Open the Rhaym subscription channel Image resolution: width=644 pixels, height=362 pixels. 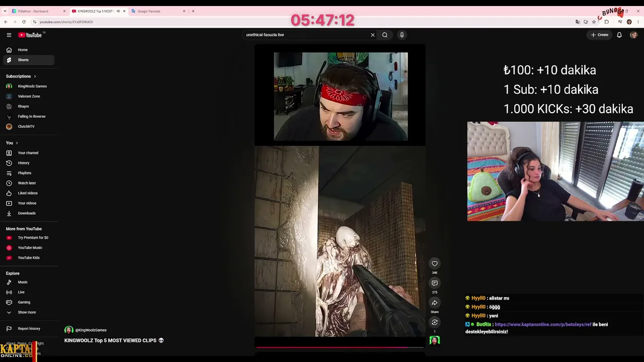pos(28,107)
